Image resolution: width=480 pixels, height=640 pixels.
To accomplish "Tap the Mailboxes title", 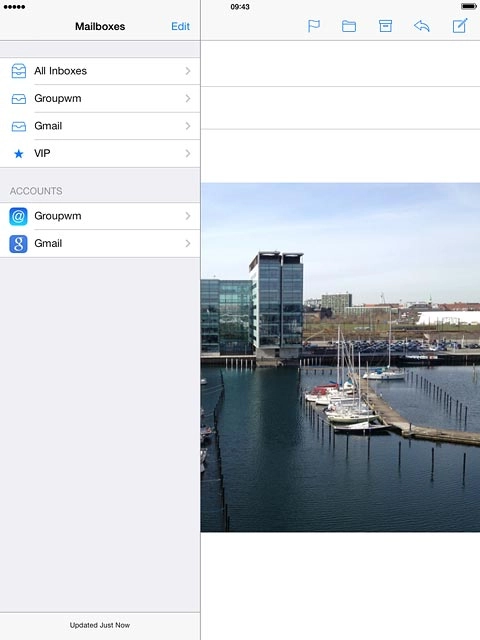I will coord(100,27).
